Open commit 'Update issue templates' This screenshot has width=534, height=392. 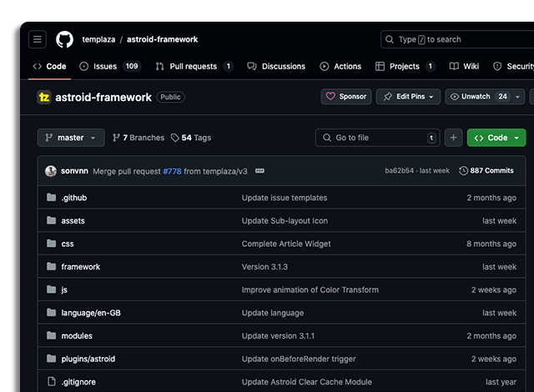click(x=285, y=198)
